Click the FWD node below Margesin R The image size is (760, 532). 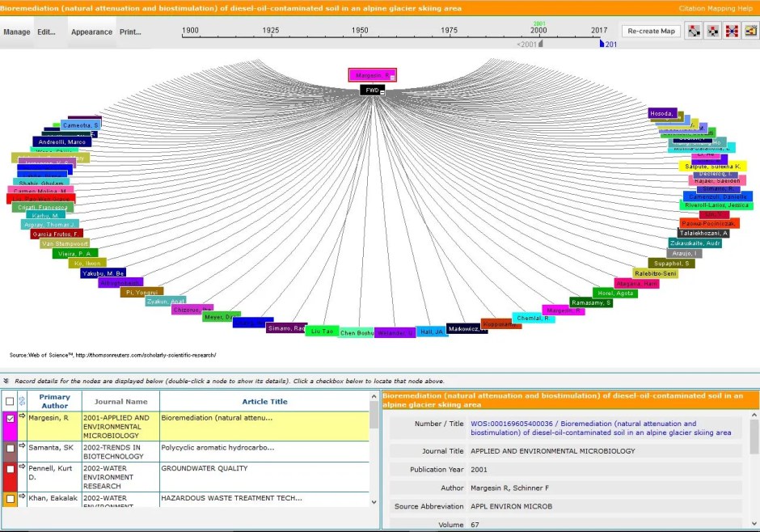tap(371, 90)
